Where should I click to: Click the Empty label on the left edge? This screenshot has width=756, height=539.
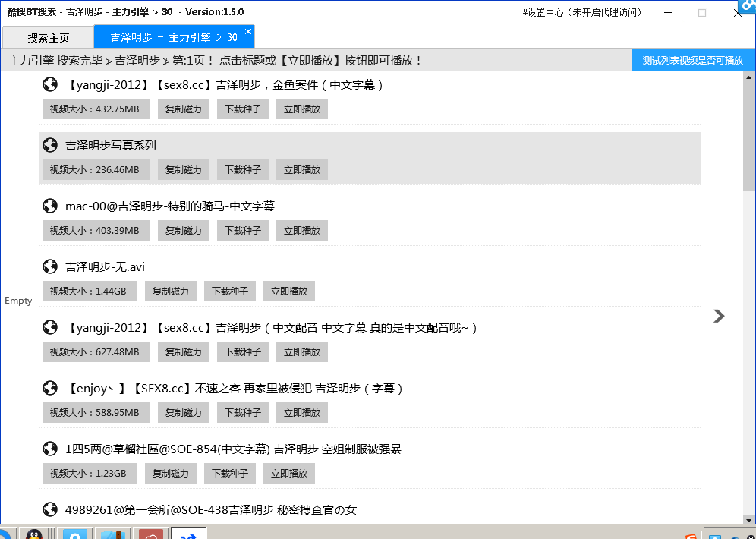click(x=18, y=301)
